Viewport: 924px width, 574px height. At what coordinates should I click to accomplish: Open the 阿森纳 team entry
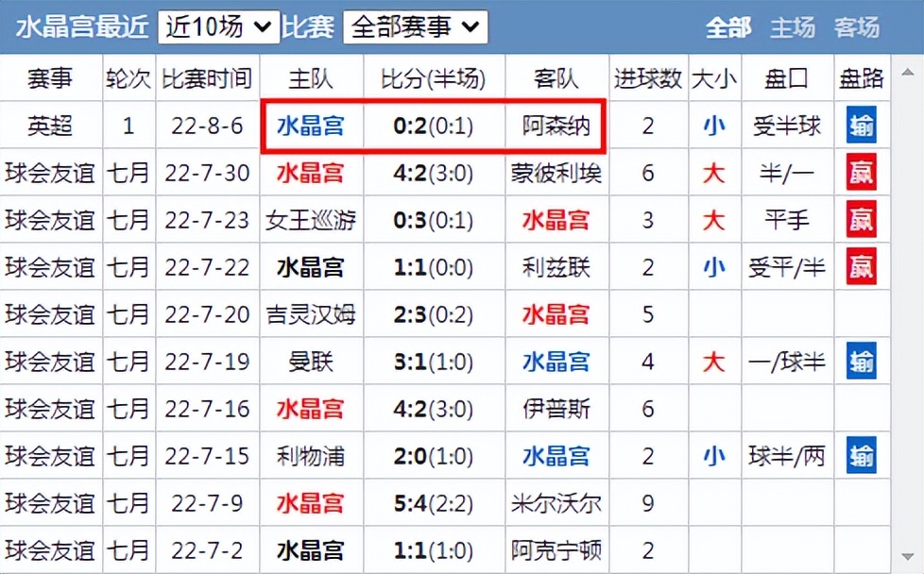(556, 126)
